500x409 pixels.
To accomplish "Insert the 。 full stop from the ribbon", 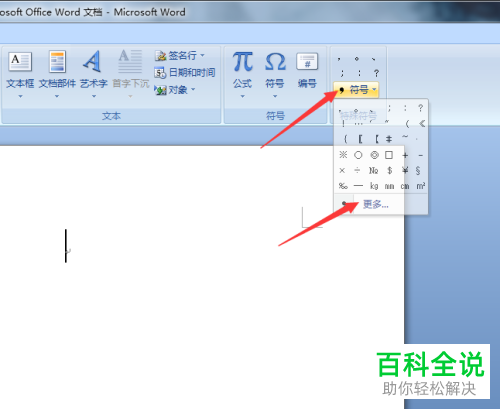I will pyautogui.click(x=357, y=59).
